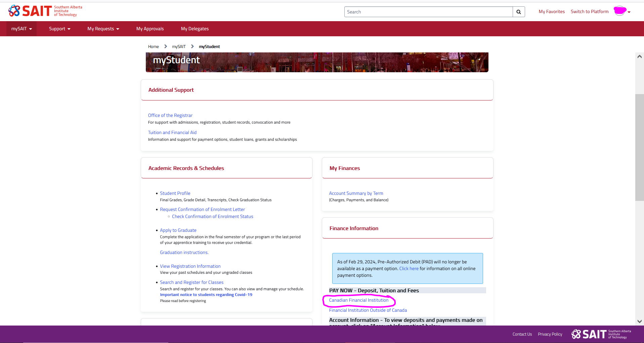Click into the Search input field
644x343 pixels.
click(x=428, y=12)
